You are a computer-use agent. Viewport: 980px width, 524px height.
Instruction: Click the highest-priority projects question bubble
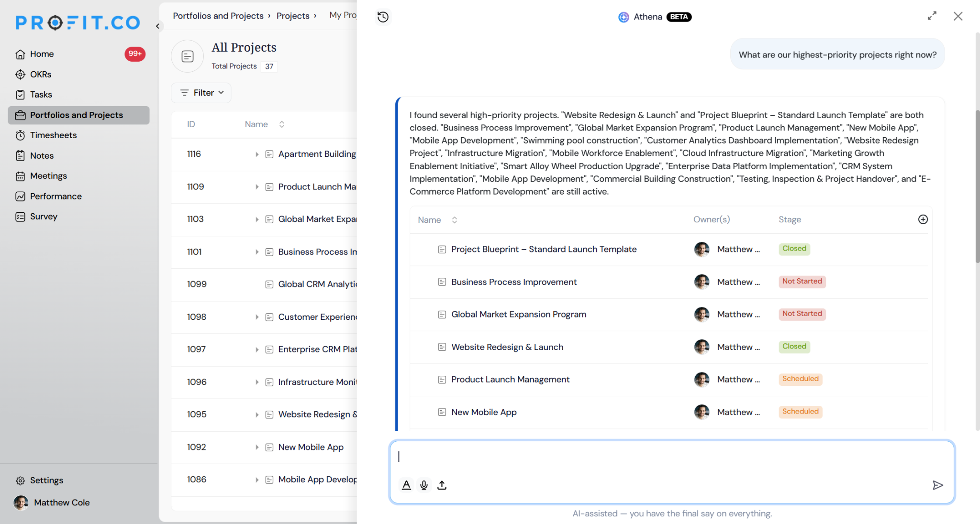coord(837,54)
